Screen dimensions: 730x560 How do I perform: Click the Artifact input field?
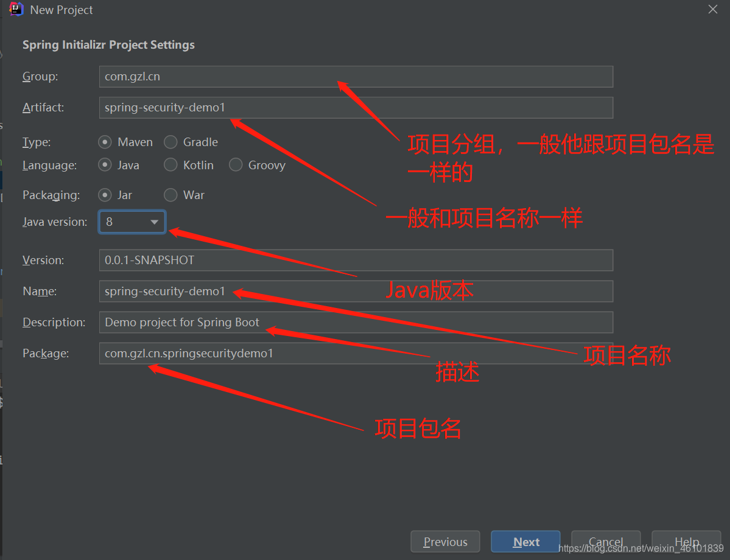pyautogui.click(x=356, y=108)
